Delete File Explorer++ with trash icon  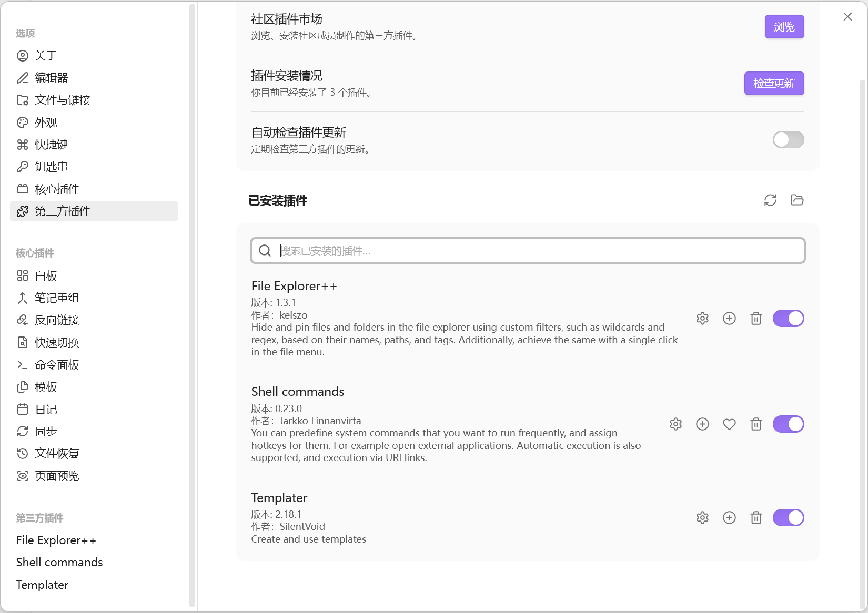point(756,319)
